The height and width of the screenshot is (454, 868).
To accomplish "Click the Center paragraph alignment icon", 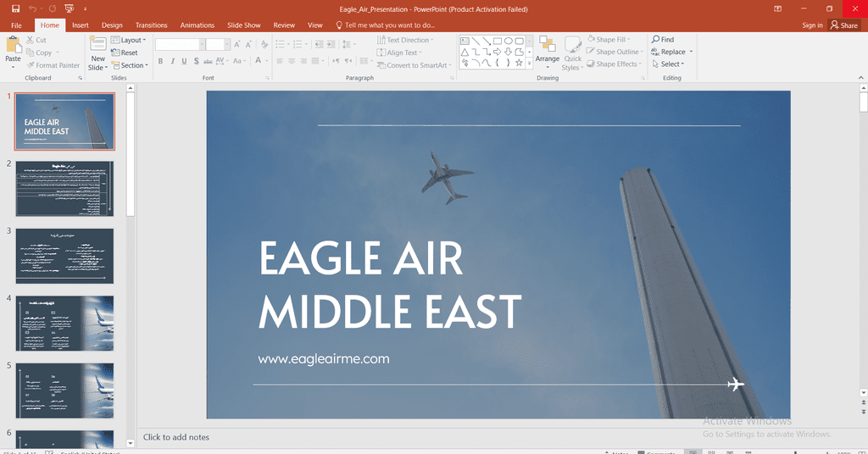I will pyautogui.click(x=292, y=61).
